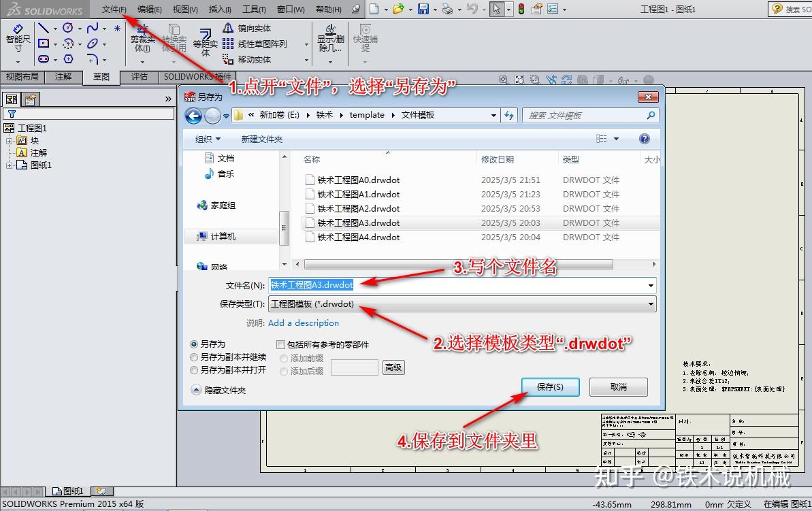Image resolution: width=812 pixels, height=511 pixels.
Task: Click the Print toolbar icon
Action: click(447, 9)
